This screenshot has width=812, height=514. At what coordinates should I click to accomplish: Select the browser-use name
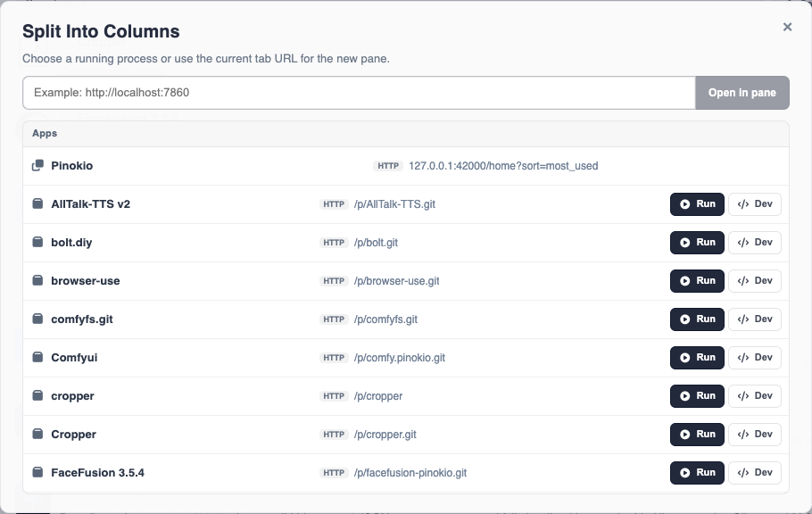(x=86, y=281)
